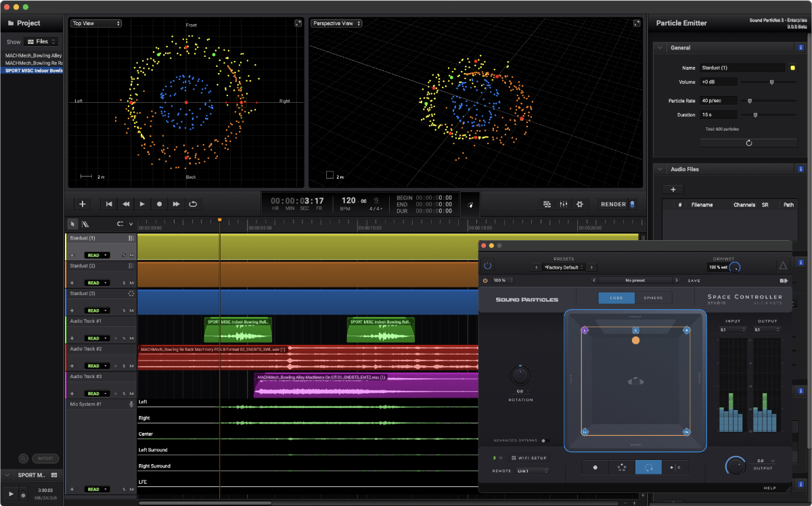Toggle loop playback in the transport
Image resolution: width=812 pixels, height=506 pixels.
(x=193, y=204)
